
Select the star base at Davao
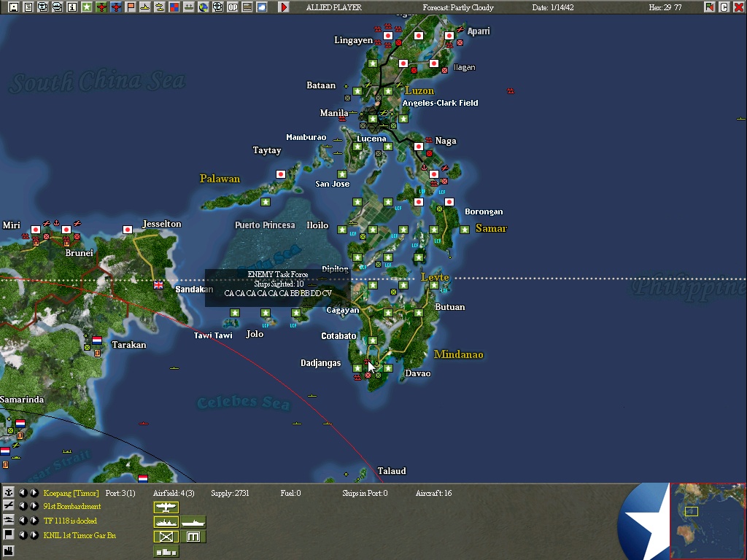[388, 368]
